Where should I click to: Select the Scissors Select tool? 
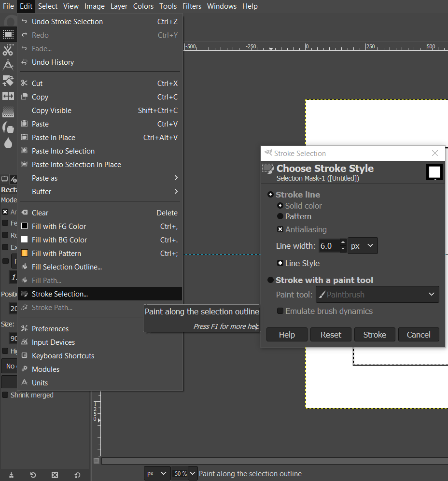(8, 50)
